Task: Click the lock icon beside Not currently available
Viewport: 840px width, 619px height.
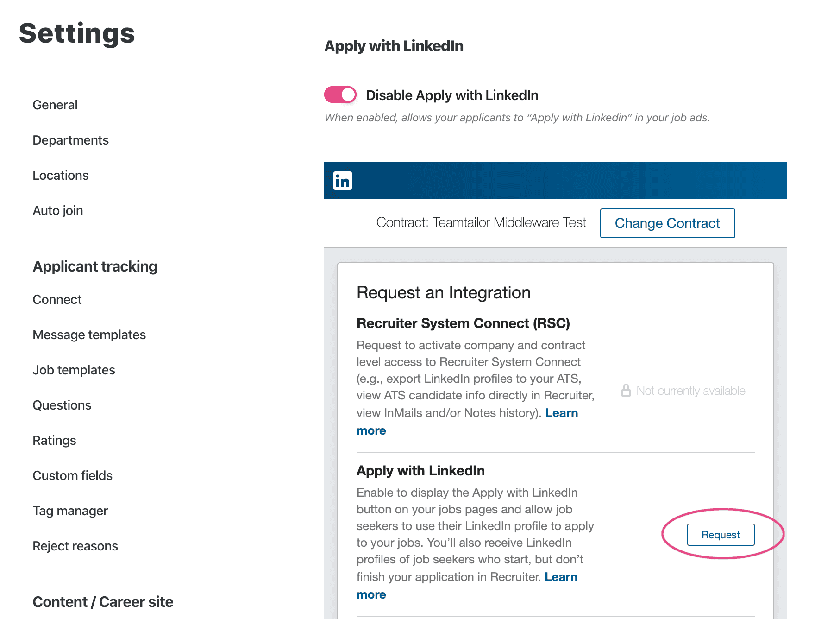Action: 626,390
